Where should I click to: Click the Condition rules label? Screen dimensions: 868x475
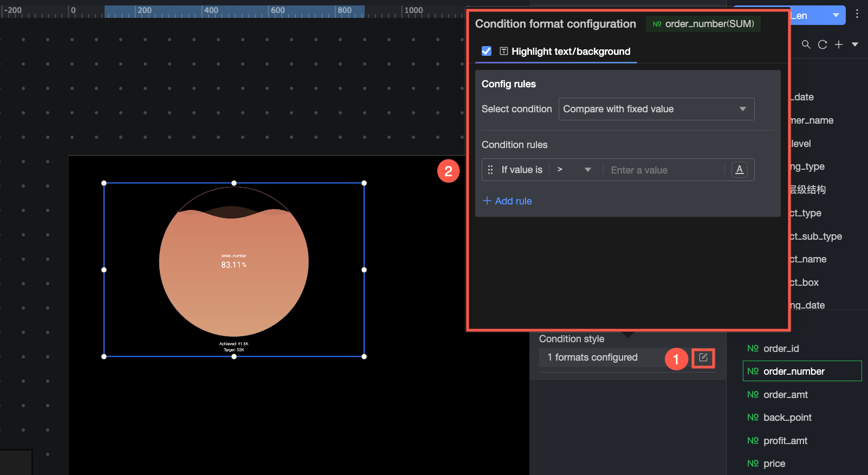515,145
